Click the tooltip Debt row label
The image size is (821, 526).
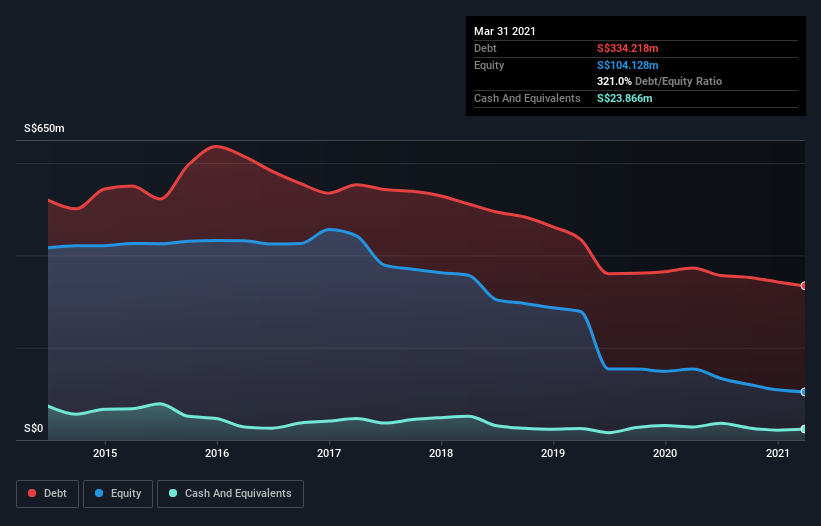tap(485, 48)
